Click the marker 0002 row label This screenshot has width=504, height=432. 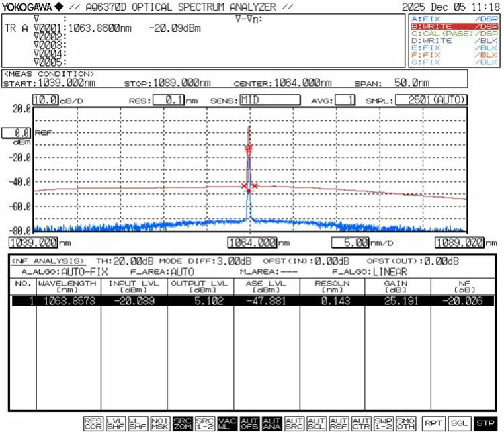point(50,37)
